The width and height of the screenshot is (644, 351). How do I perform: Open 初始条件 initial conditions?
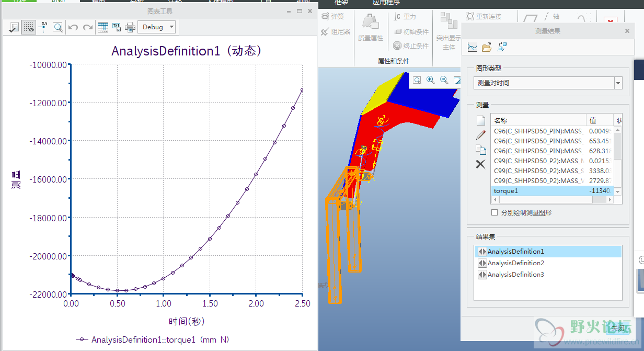[x=411, y=31]
